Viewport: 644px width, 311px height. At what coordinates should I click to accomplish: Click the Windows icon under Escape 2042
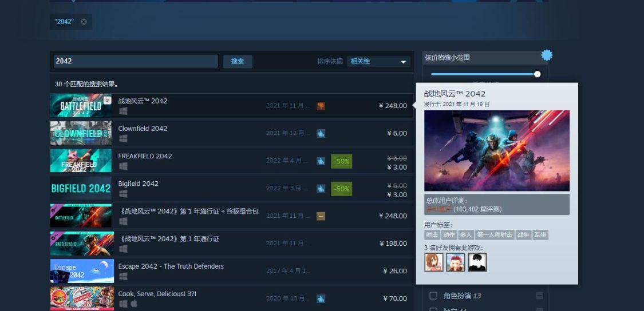click(x=123, y=276)
